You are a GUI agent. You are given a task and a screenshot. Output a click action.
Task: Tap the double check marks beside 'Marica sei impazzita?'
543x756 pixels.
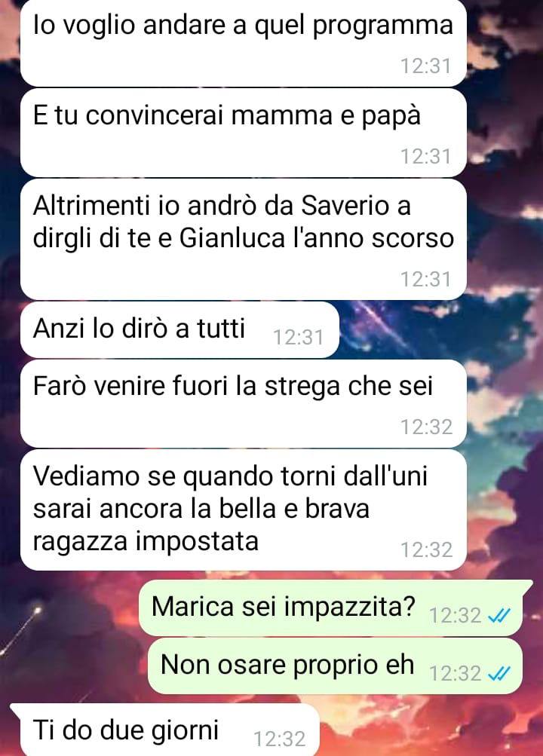click(x=499, y=615)
